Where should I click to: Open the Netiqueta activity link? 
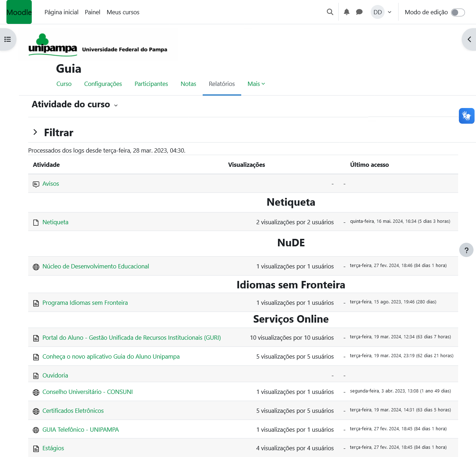point(55,222)
